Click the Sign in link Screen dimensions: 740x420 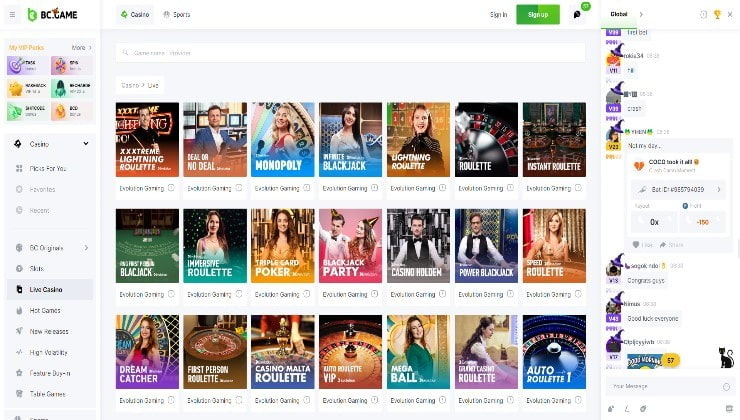(x=498, y=15)
